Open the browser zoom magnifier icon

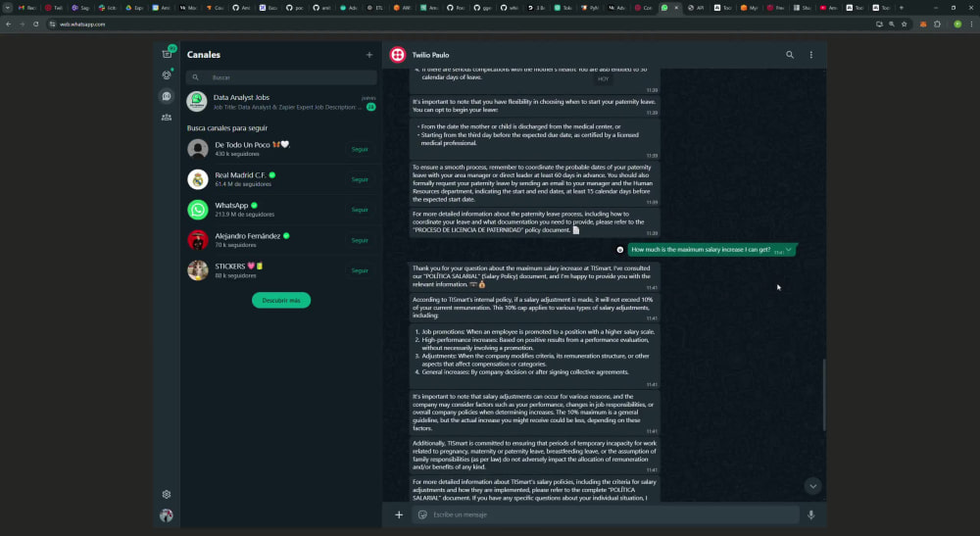click(x=892, y=24)
